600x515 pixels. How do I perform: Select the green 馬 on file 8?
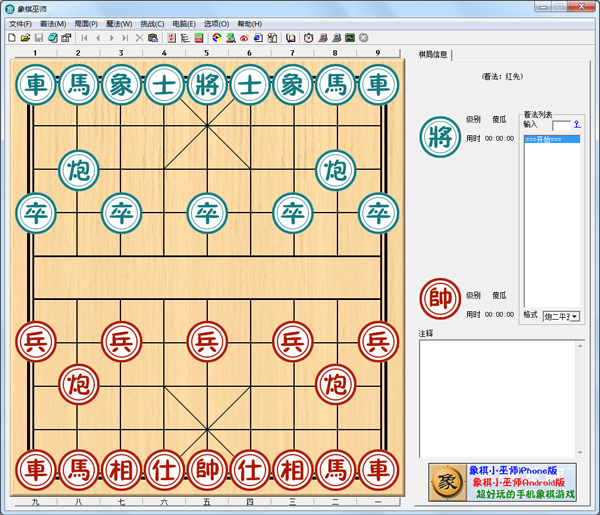336,85
